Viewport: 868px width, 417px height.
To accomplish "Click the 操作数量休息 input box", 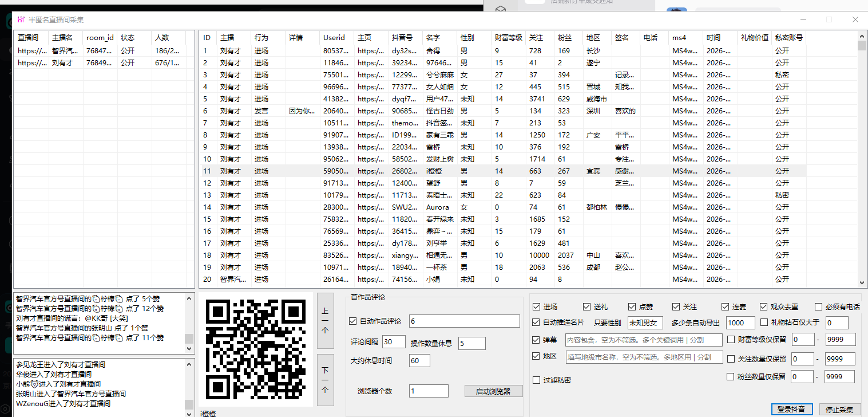I will [472, 344].
